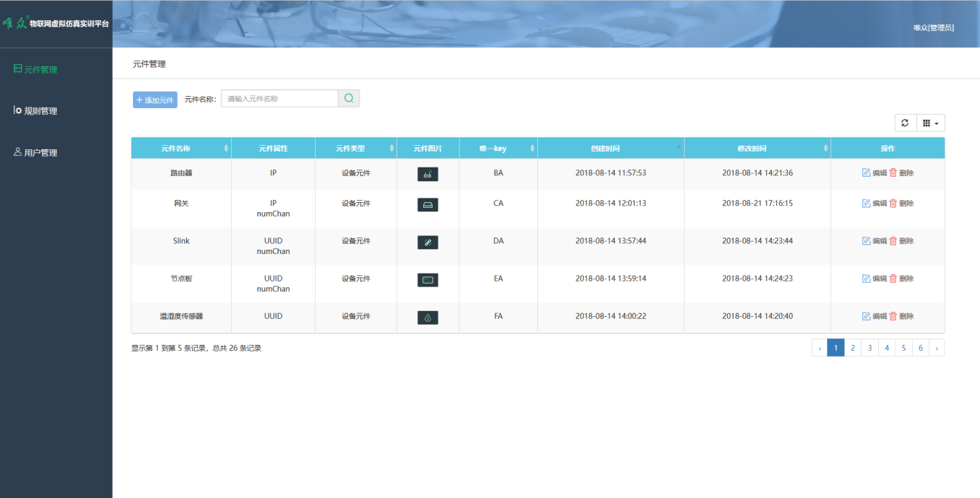Click the 添加元件 button
The width and height of the screenshot is (980, 498).
pos(155,100)
